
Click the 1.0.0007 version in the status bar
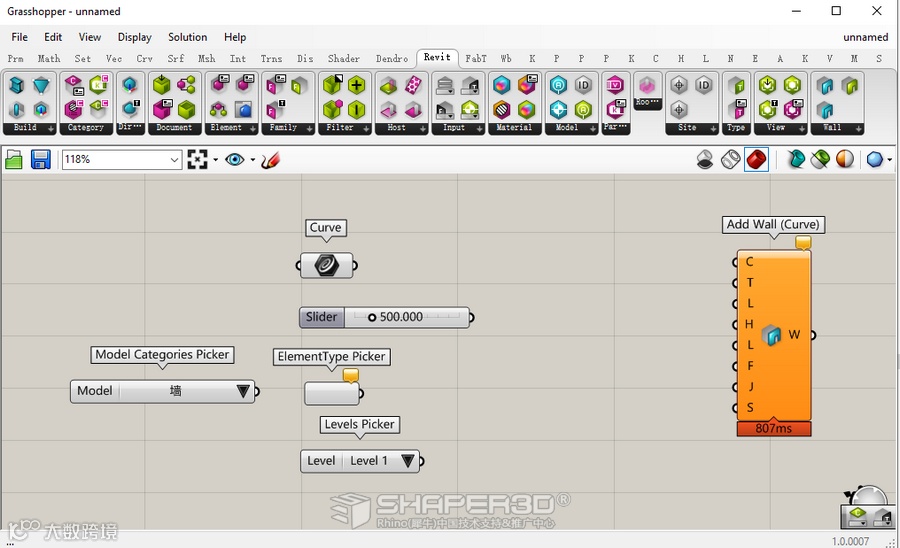851,541
